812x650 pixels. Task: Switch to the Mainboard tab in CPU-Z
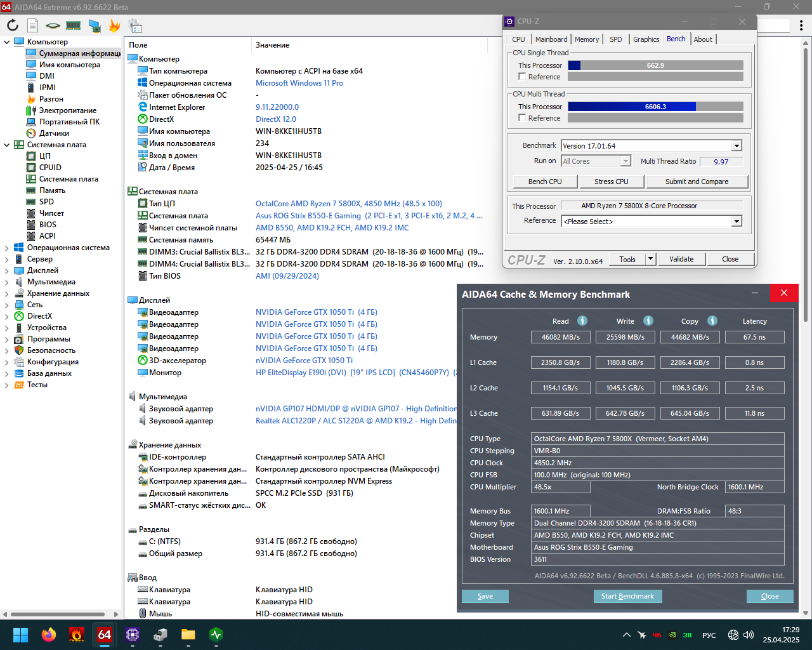pos(551,39)
